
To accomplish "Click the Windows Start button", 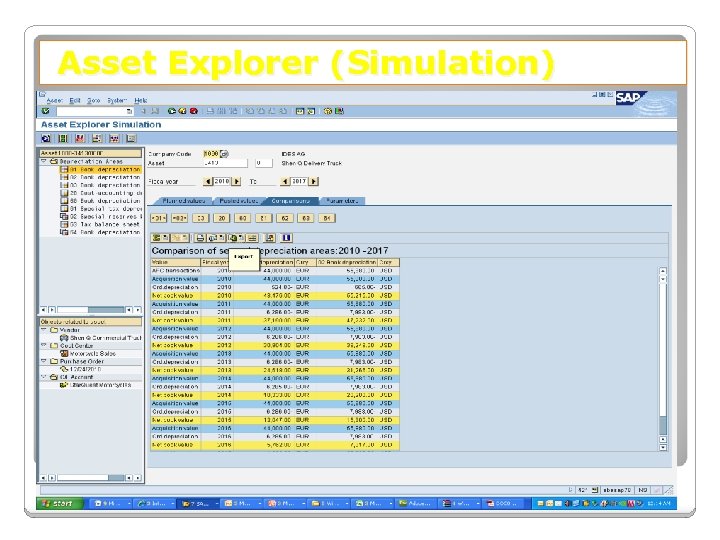I will tap(59, 503).
